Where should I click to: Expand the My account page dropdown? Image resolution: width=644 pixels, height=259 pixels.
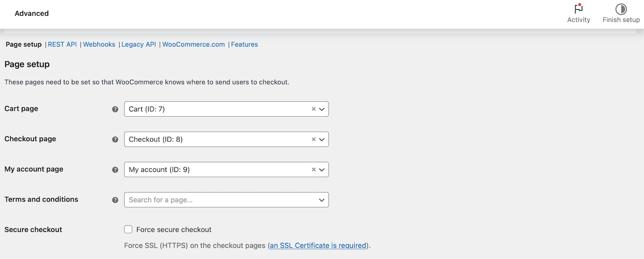[322, 170]
